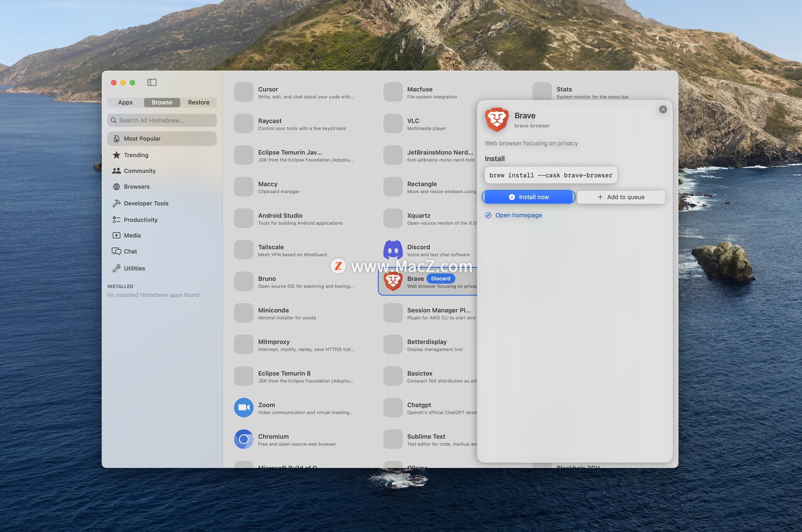
Task: Click the Chat bubbles icon
Action: [117, 251]
